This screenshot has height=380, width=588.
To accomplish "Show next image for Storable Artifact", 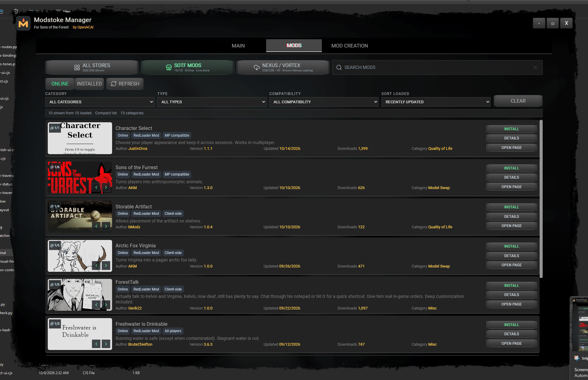I will coord(106,226).
